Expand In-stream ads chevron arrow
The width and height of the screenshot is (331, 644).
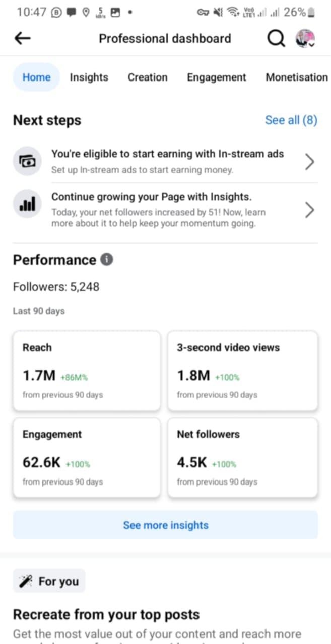coord(310,162)
